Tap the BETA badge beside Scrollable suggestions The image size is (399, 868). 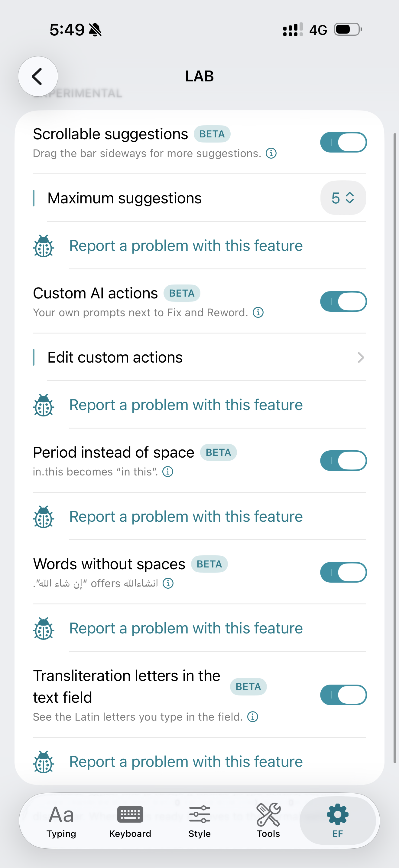pyautogui.click(x=212, y=134)
